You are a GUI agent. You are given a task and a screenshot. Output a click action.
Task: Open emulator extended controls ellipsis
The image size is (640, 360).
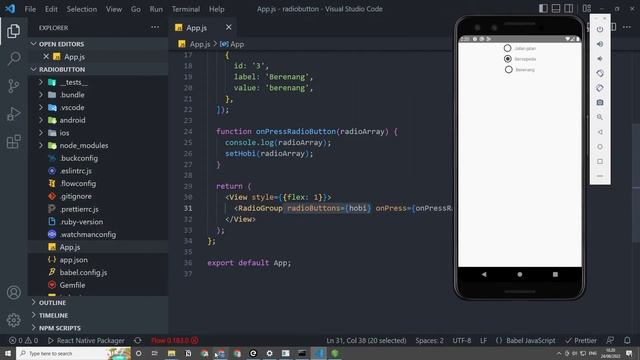tap(600, 176)
